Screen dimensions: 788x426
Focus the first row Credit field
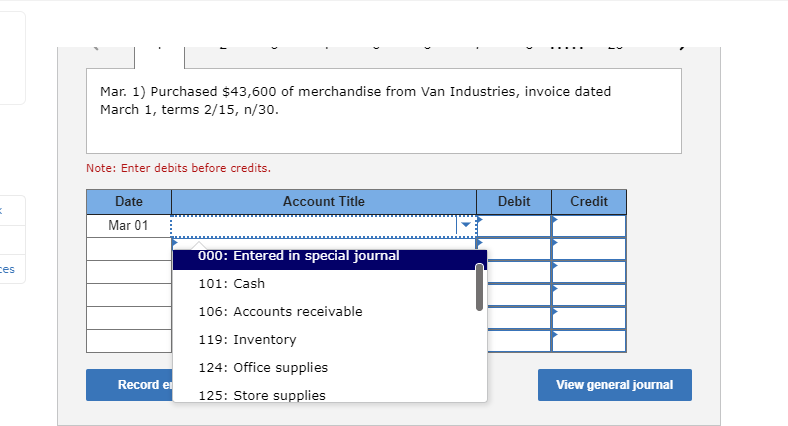tap(589, 226)
